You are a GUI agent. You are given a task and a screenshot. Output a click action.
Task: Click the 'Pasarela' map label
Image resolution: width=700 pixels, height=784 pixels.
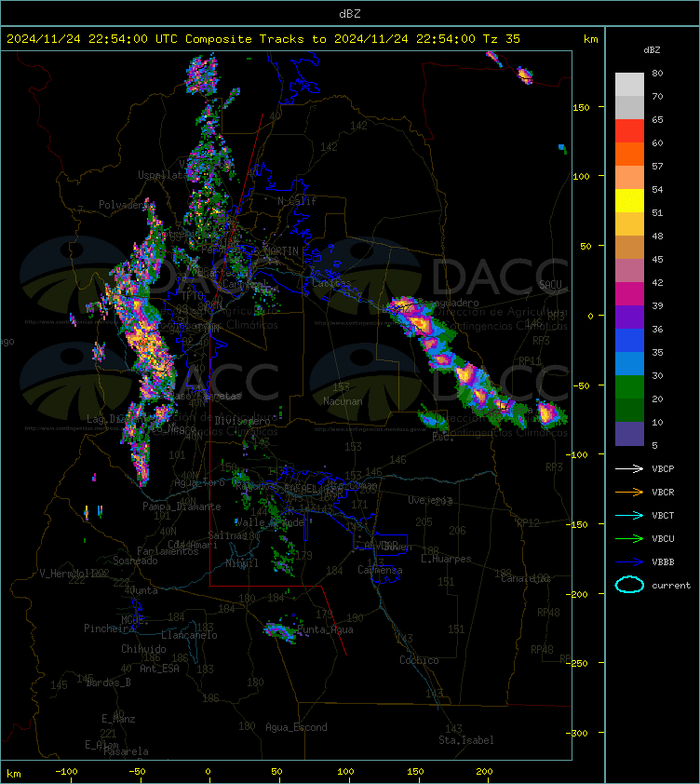click(x=126, y=751)
